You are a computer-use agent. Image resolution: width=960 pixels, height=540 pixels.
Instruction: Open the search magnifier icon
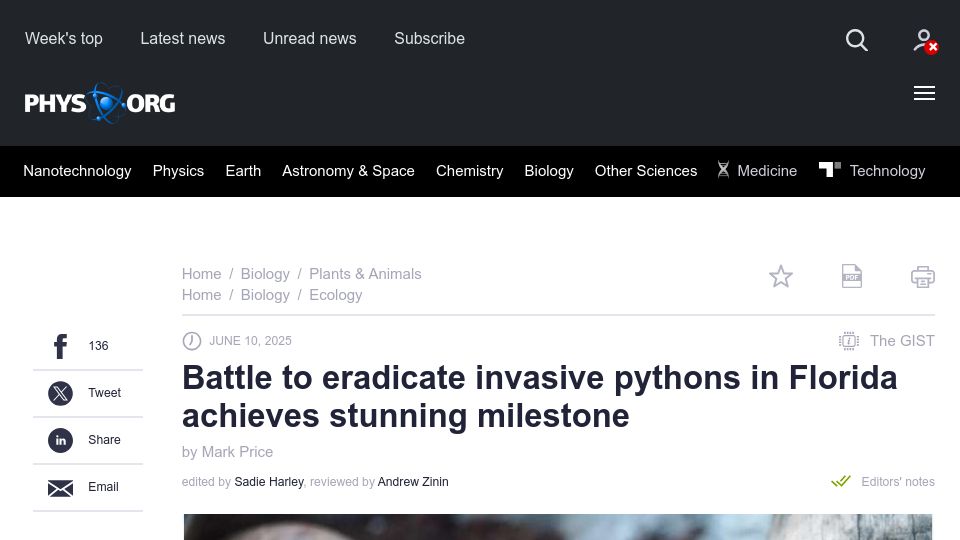click(x=857, y=40)
